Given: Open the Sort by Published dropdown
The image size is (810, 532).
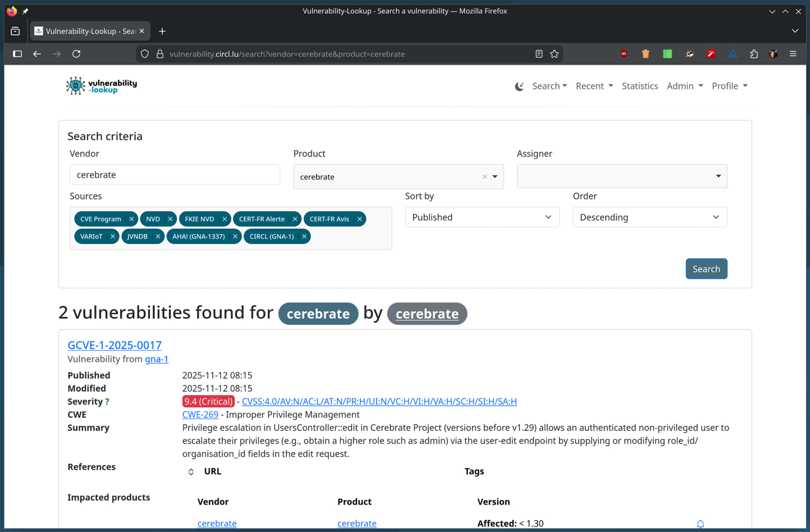Looking at the screenshot, I should click(482, 218).
